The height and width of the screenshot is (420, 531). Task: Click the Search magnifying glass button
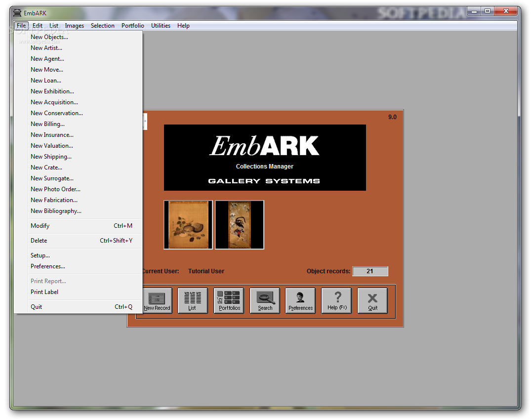tap(264, 300)
